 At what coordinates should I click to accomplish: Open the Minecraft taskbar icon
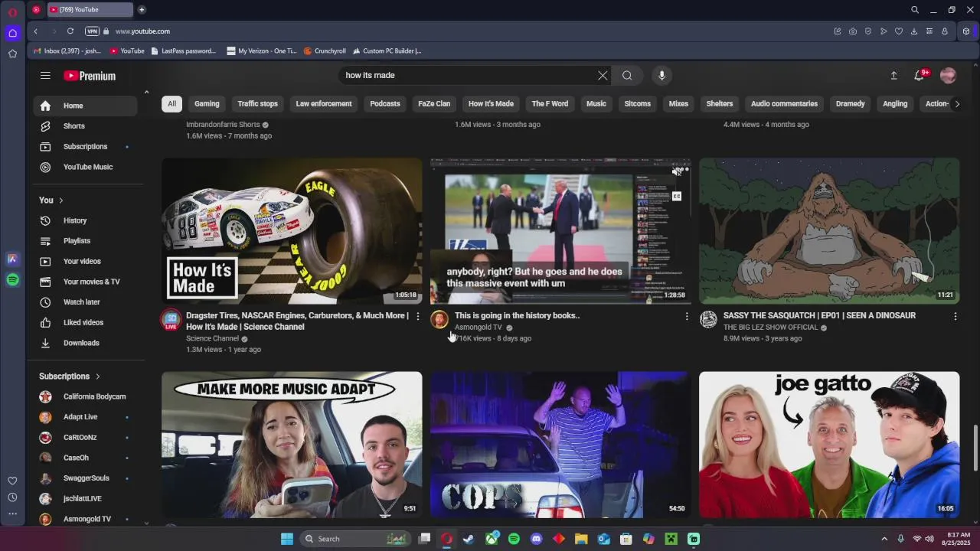pyautogui.click(x=671, y=539)
